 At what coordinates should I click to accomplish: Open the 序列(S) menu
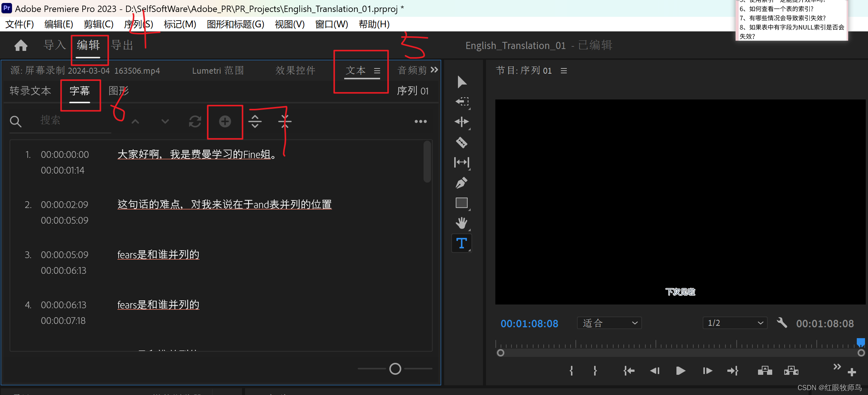click(138, 24)
